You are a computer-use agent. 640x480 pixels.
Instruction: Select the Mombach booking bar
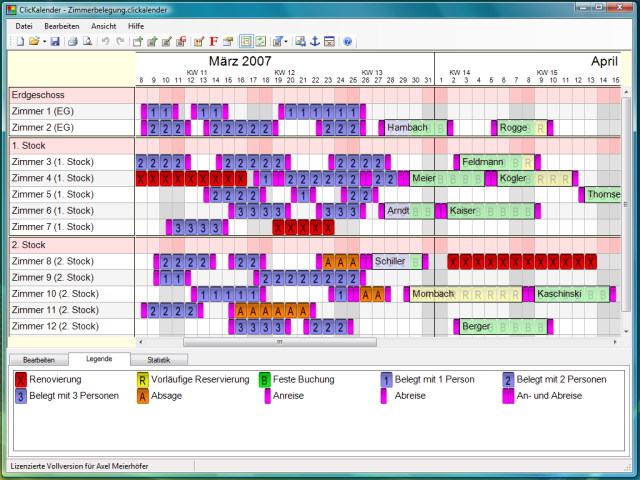pyautogui.click(x=433, y=294)
